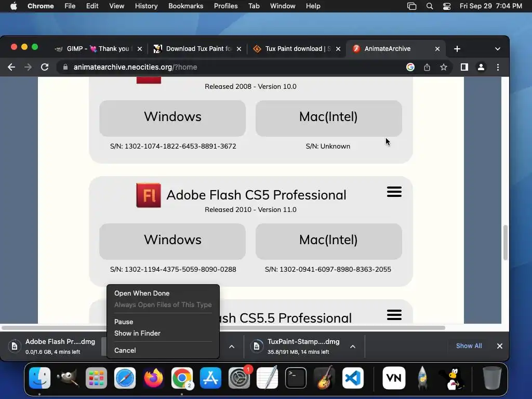Bookmark this page with the star icon
The height and width of the screenshot is (399, 532).
[444, 67]
